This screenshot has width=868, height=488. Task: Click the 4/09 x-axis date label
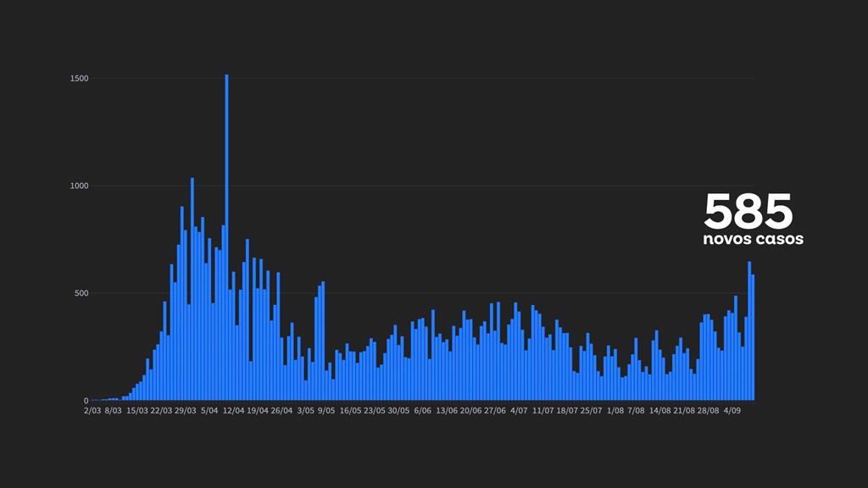point(732,411)
